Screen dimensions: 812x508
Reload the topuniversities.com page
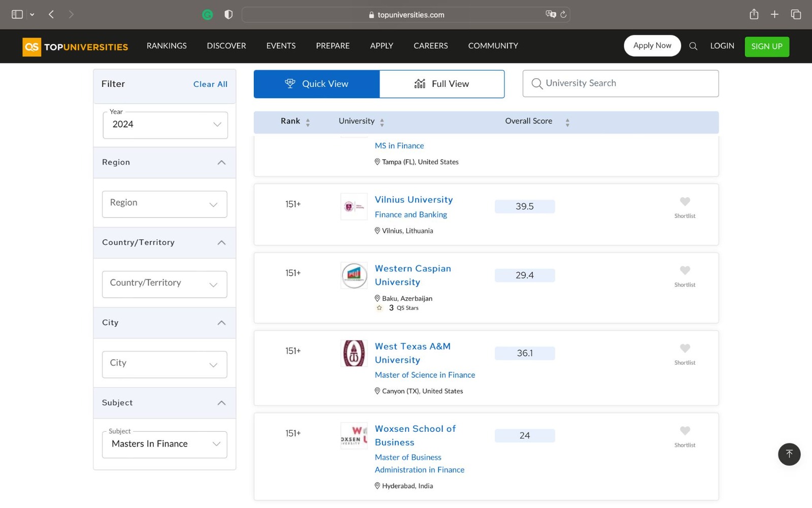click(x=563, y=14)
